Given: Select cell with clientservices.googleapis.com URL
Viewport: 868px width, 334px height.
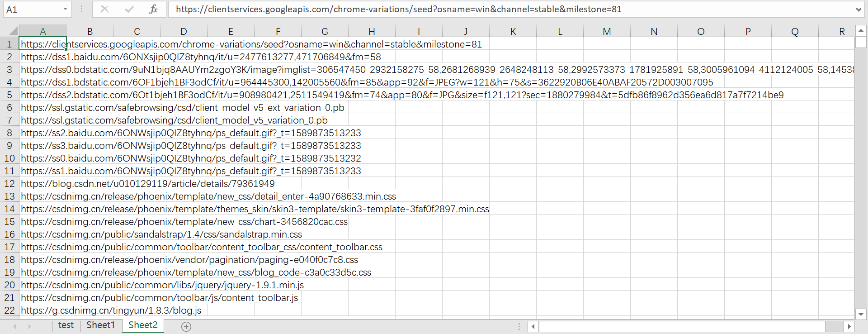Looking at the screenshot, I should 42,44.
